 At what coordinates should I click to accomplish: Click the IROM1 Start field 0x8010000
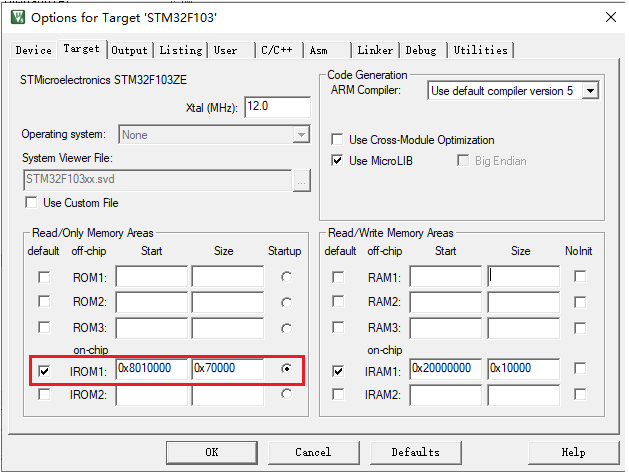point(152,369)
